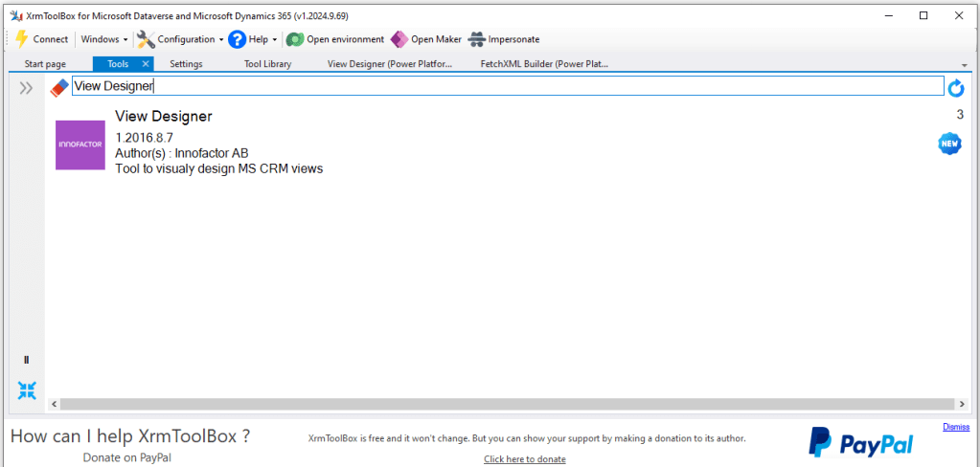Open the Windows dropdown menu
Viewport: 980px width, 467px height.
(x=103, y=39)
